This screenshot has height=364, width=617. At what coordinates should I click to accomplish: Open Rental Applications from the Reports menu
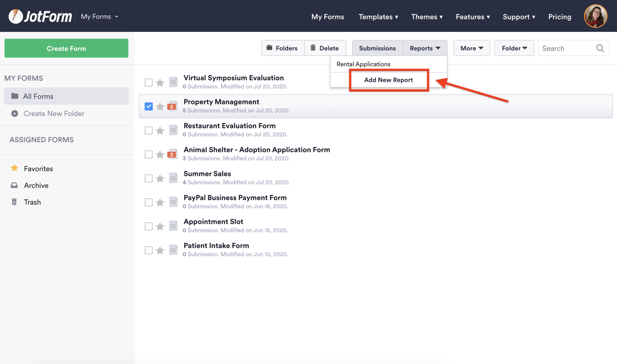tap(363, 64)
